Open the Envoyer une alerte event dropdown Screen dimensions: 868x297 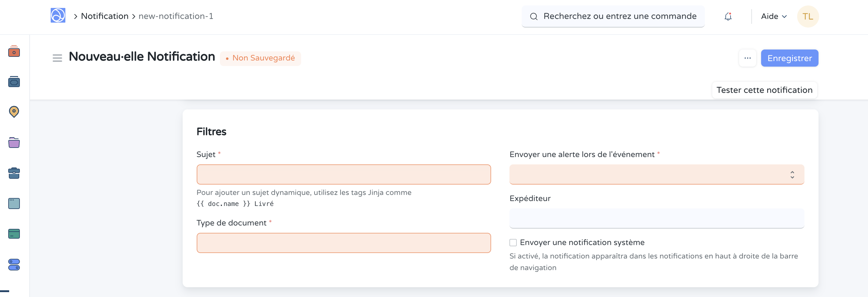click(657, 174)
